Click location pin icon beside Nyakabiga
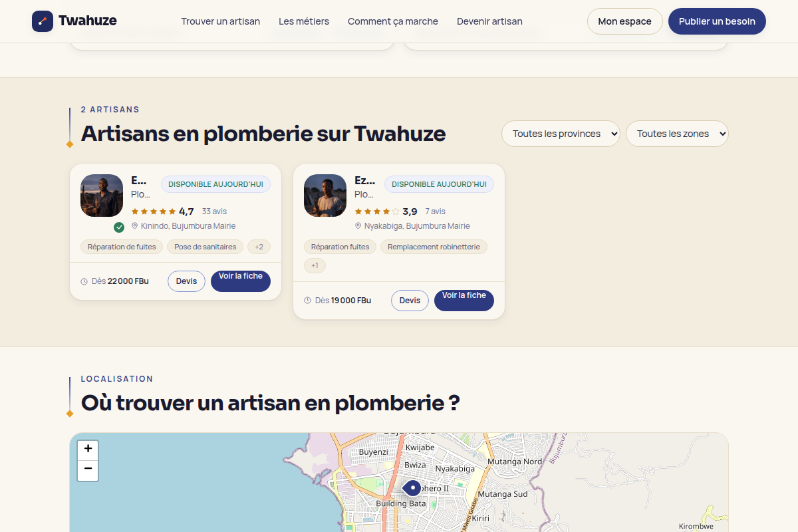798x532 pixels. [x=358, y=226]
